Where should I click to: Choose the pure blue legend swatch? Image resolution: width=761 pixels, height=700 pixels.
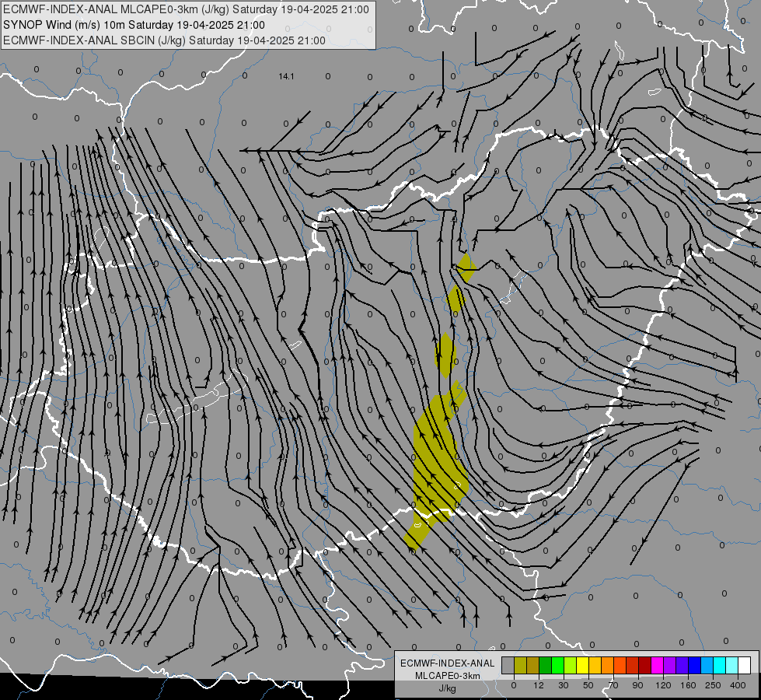click(x=694, y=665)
